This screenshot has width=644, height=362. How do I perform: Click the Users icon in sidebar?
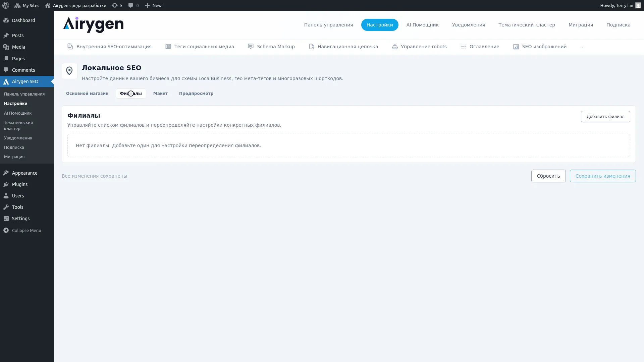(x=6, y=196)
